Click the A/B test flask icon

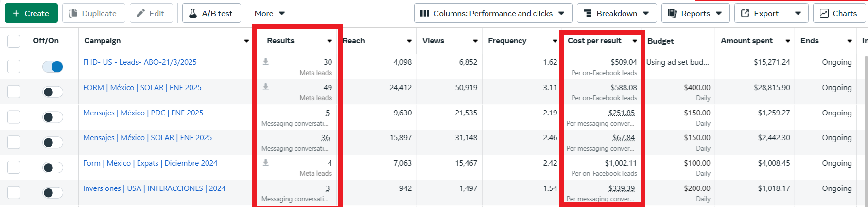pyautogui.click(x=193, y=13)
